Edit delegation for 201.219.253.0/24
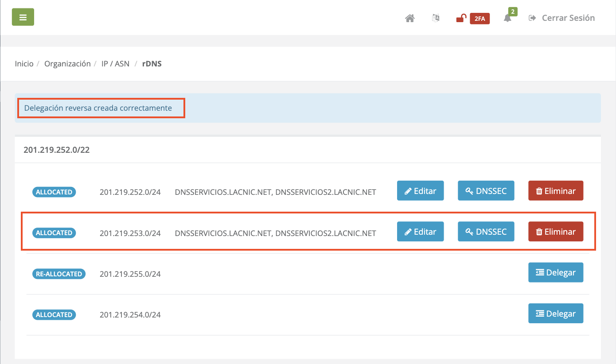Screen dimensions: 616x364 [420, 232]
